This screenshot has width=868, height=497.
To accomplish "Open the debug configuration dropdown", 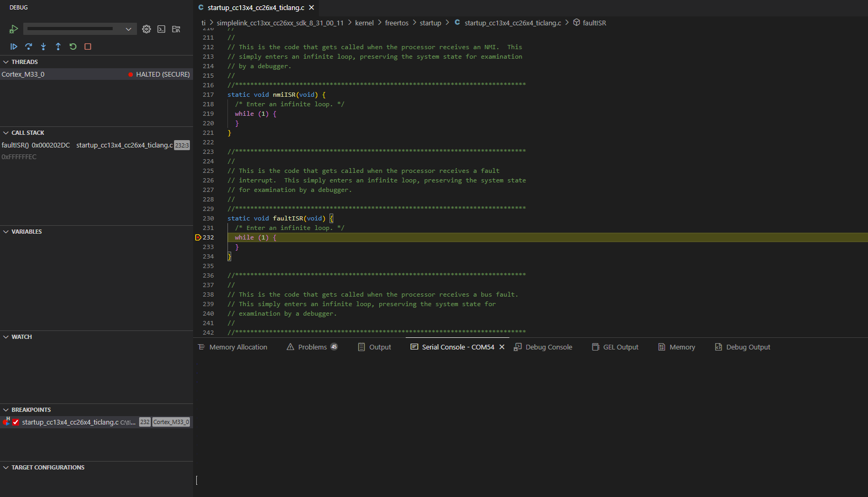I will pos(80,29).
